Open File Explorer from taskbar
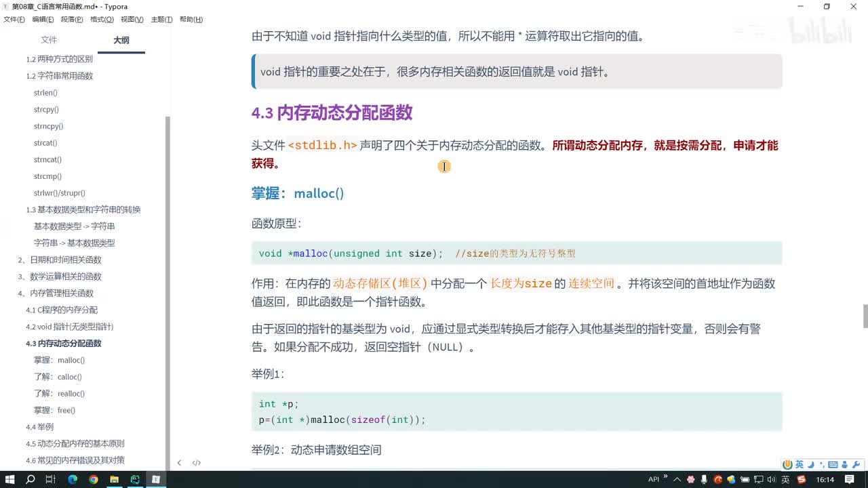This screenshot has height=488, width=868. tap(114, 479)
